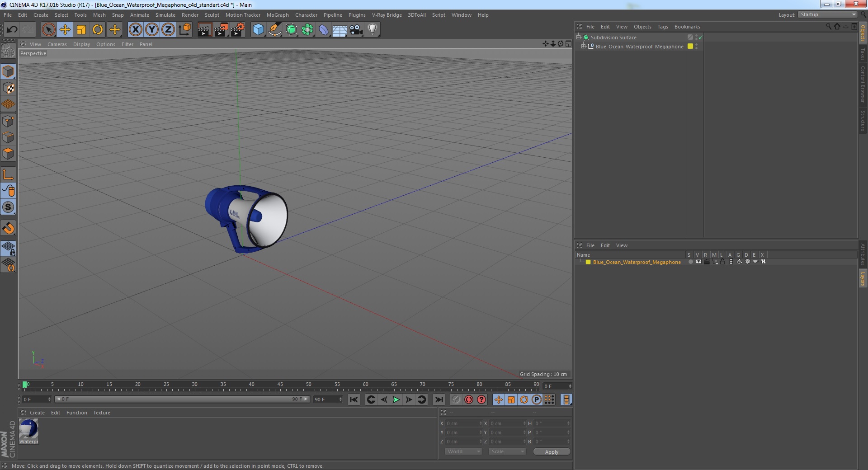Toggle coordinate system button
Image resolution: width=868 pixels, height=470 pixels.
coord(184,30)
